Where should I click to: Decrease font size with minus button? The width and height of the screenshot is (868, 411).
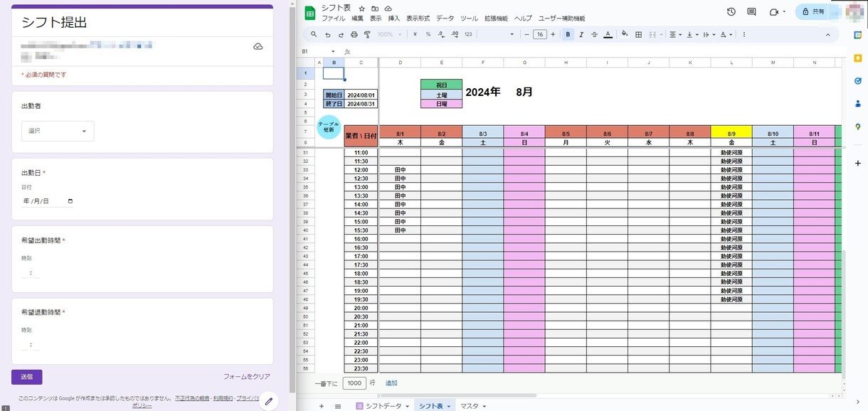tap(526, 34)
